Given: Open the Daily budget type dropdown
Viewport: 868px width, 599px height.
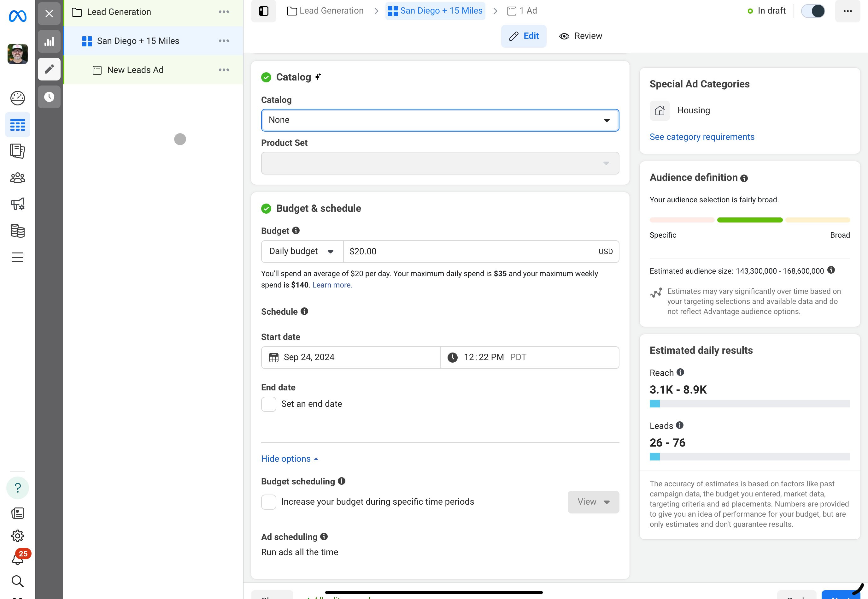Looking at the screenshot, I should [x=302, y=252].
